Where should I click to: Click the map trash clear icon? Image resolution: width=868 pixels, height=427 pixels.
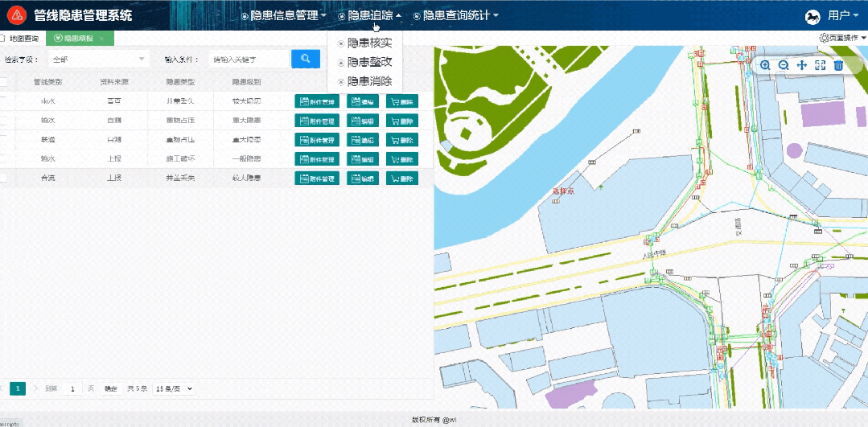[839, 65]
